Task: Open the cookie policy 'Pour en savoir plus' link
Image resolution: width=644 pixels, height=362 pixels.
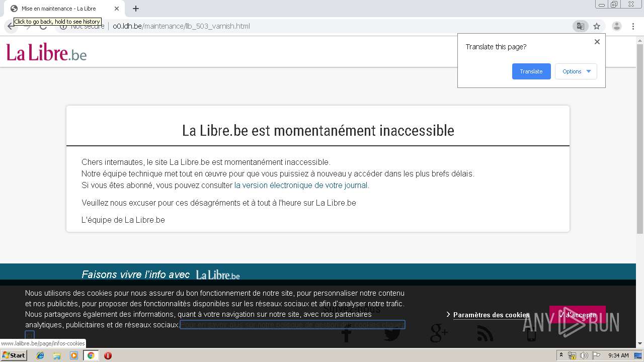Action: click(x=292, y=325)
